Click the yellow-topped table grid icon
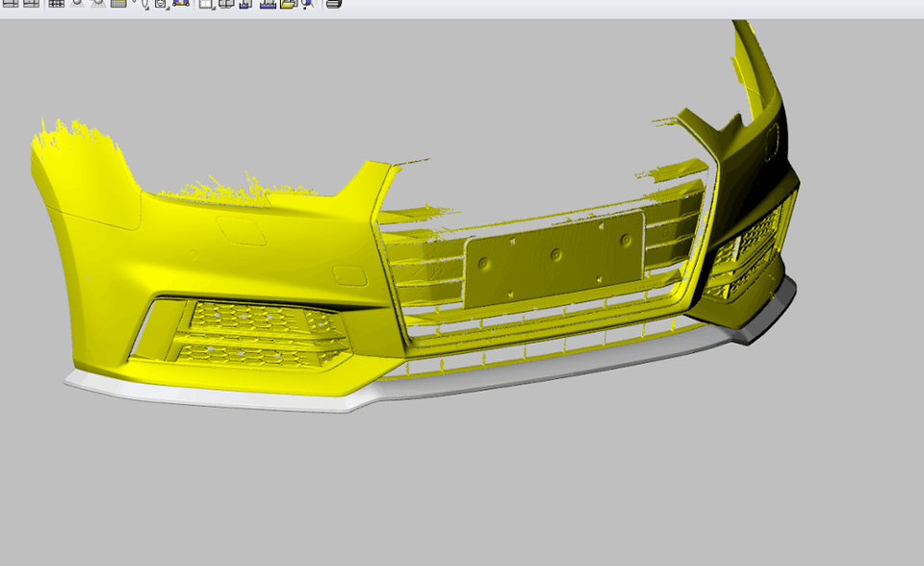 pos(118,4)
